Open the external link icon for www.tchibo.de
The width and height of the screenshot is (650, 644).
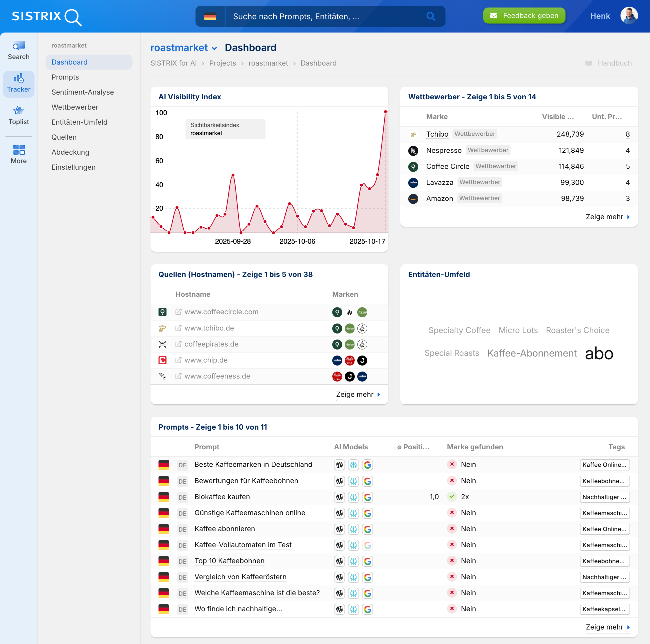(178, 328)
